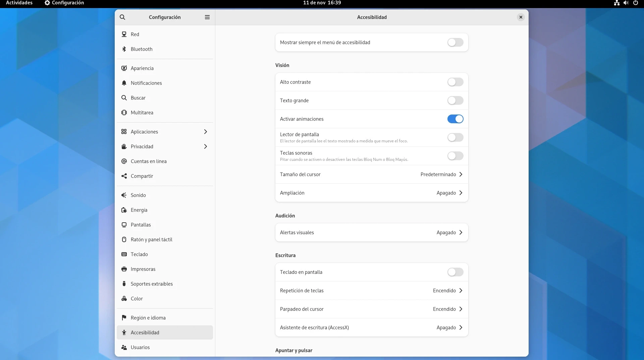Screen dimensions: 644x360
Task: Click the Sonido speaker icon in the sidebar
Action: pyautogui.click(x=124, y=195)
